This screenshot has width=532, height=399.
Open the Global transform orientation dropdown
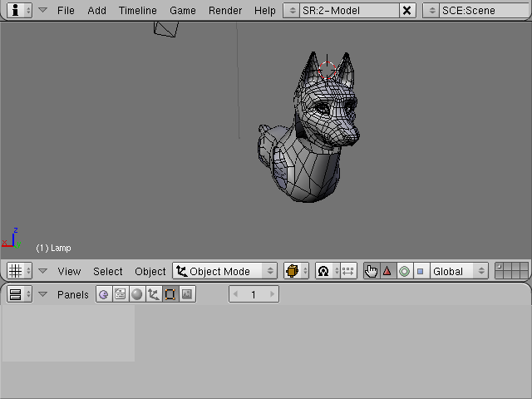[x=459, y=271]
